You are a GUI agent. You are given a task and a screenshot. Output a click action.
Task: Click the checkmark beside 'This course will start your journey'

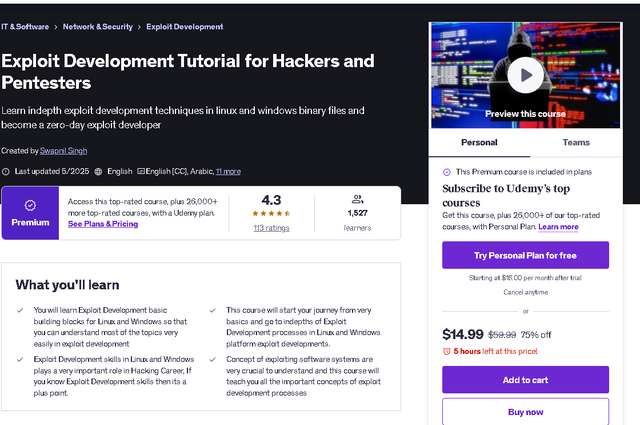point(213,310)
